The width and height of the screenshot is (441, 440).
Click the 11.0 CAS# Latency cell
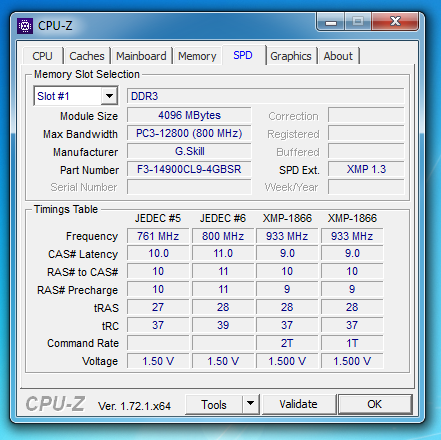(223, 254)
